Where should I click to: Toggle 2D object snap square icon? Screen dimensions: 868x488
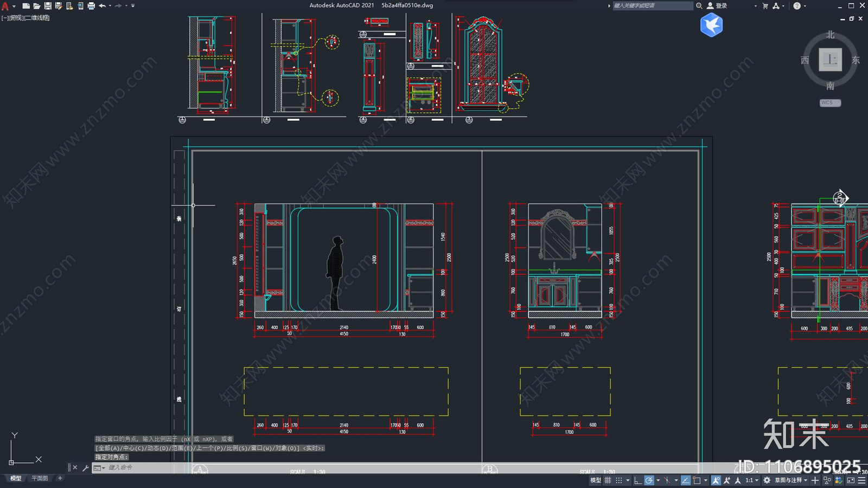[697, 480]
